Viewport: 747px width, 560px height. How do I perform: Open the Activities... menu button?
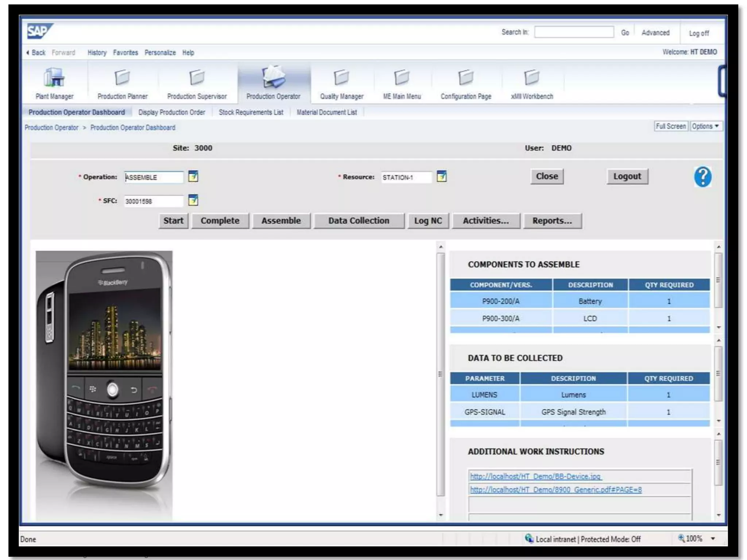(485, 221)
